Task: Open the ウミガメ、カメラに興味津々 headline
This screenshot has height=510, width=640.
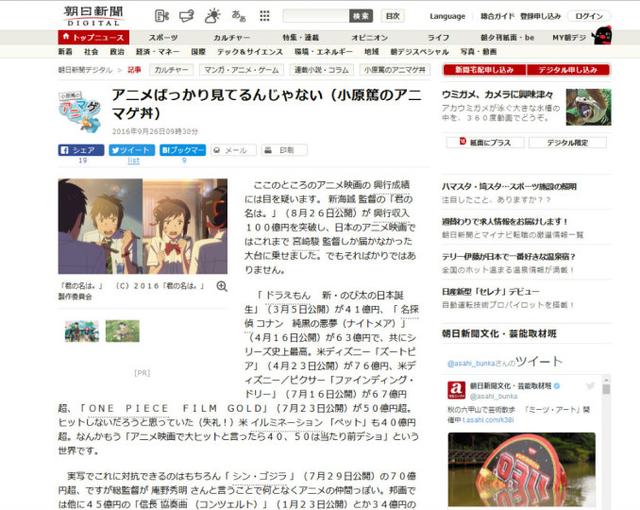Action: point(497,95)
